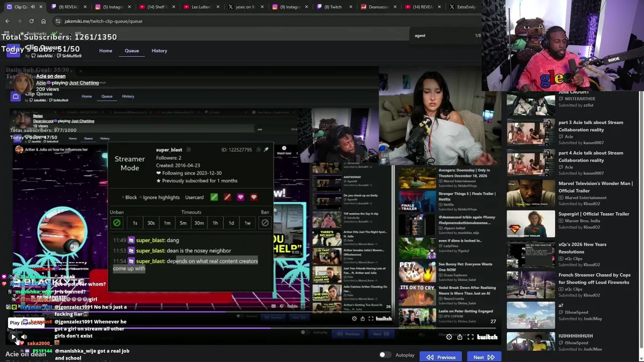Open the IUIHHHIHHUIH IShowSpeed clip
The image size is (644, 362).
576,336
